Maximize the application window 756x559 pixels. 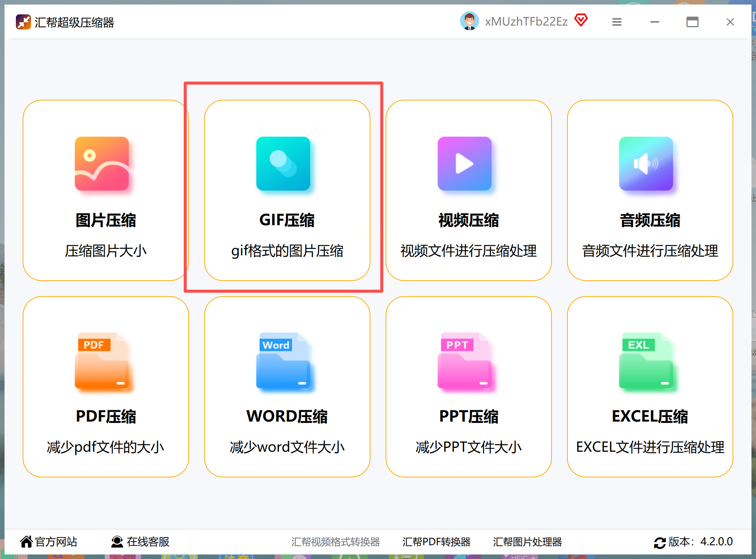point(692,22)
